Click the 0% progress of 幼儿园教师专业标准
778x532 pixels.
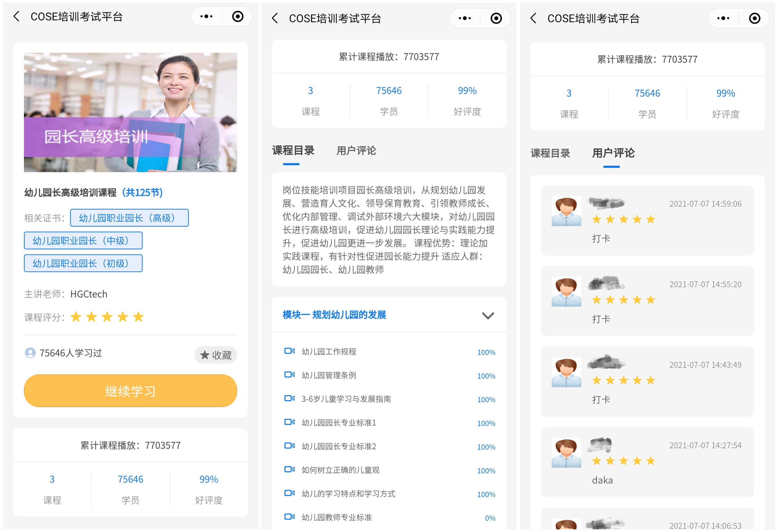tap(490, 518)
